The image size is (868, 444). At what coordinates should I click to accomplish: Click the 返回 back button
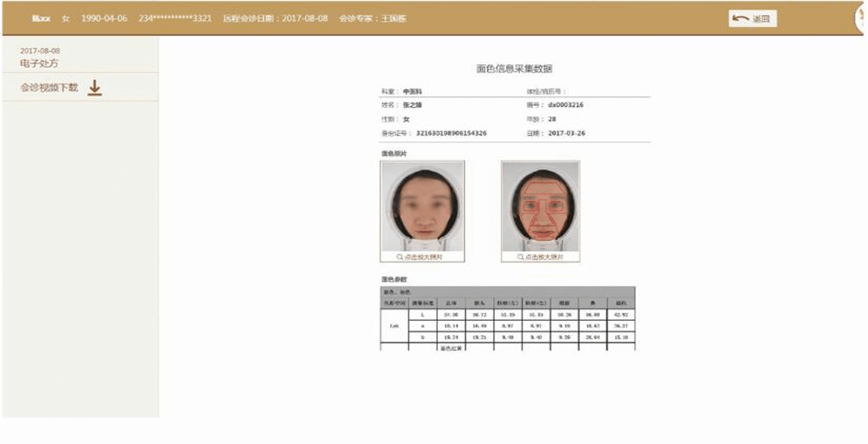pyautogui.click(x=752, y=19)
